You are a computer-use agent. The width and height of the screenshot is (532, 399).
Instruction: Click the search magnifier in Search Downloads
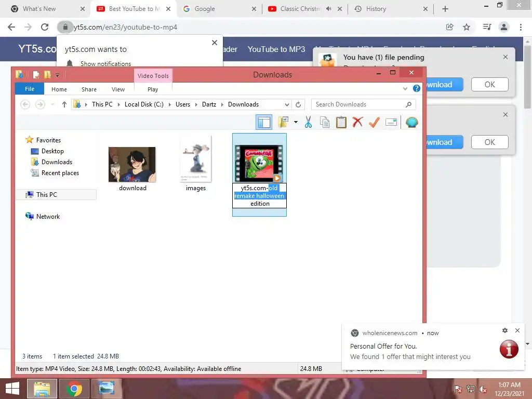(x=408, y=104)
